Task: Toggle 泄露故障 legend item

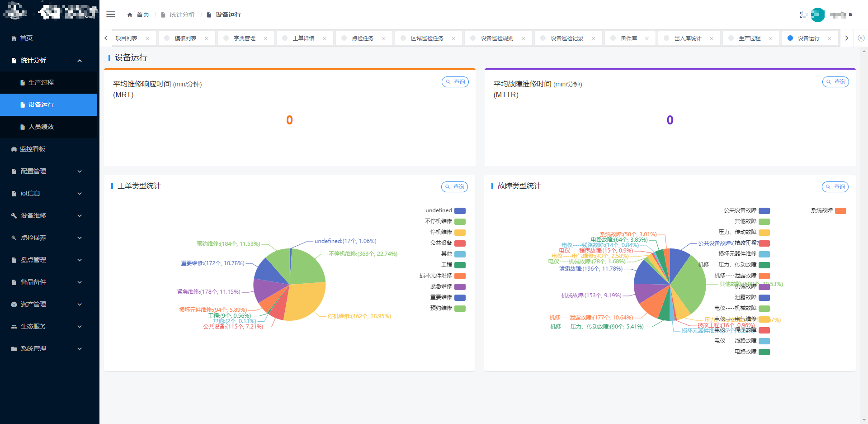Action: tap(752, 298)
